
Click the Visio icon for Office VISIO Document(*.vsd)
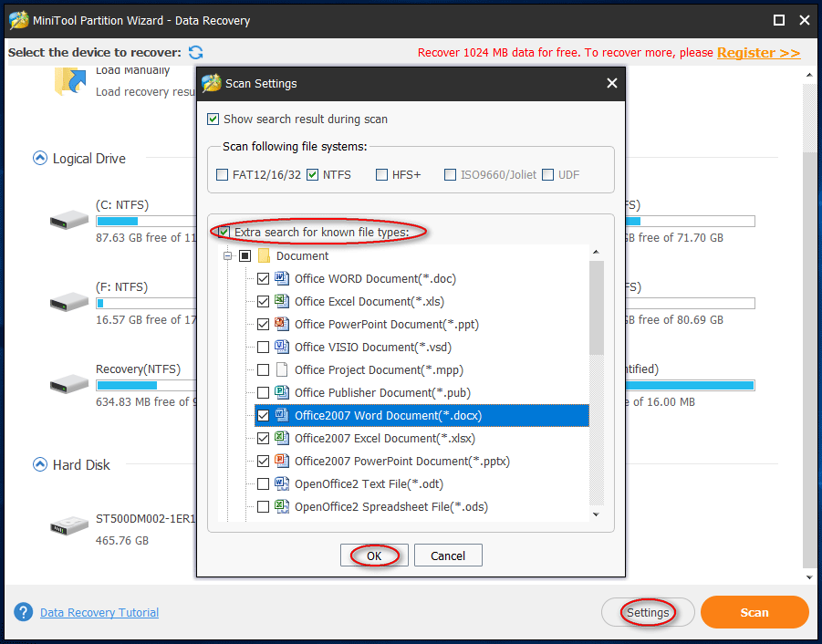282,347
